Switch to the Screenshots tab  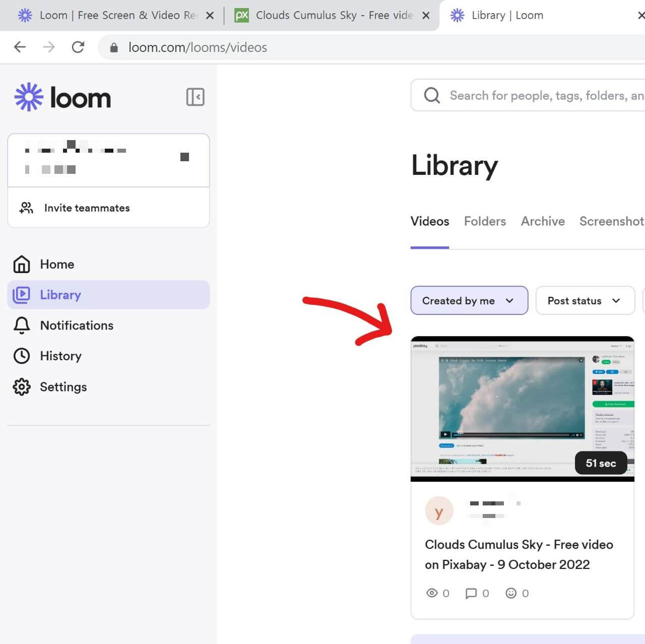(612, 221)
